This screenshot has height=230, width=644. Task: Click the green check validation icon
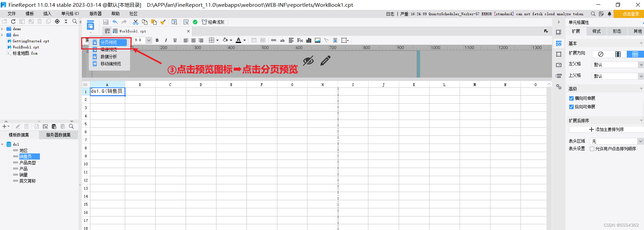point(195,22)
